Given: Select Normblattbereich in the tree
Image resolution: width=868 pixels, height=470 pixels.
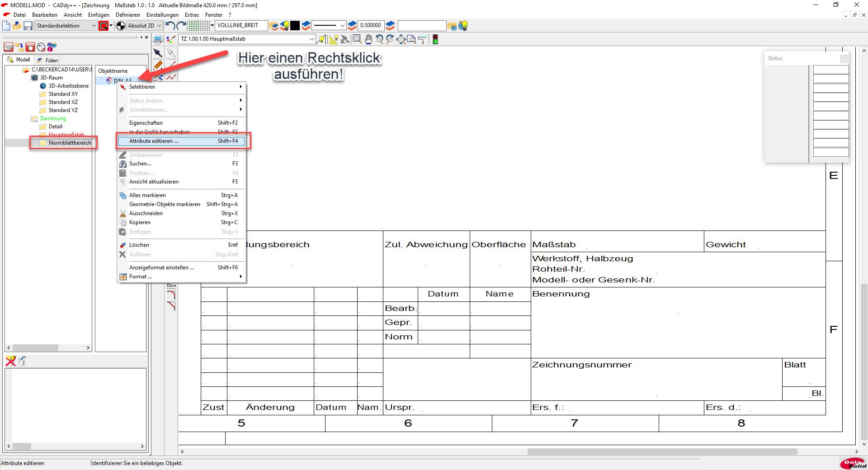Looking at the screenshot, I should click(70, 143).
